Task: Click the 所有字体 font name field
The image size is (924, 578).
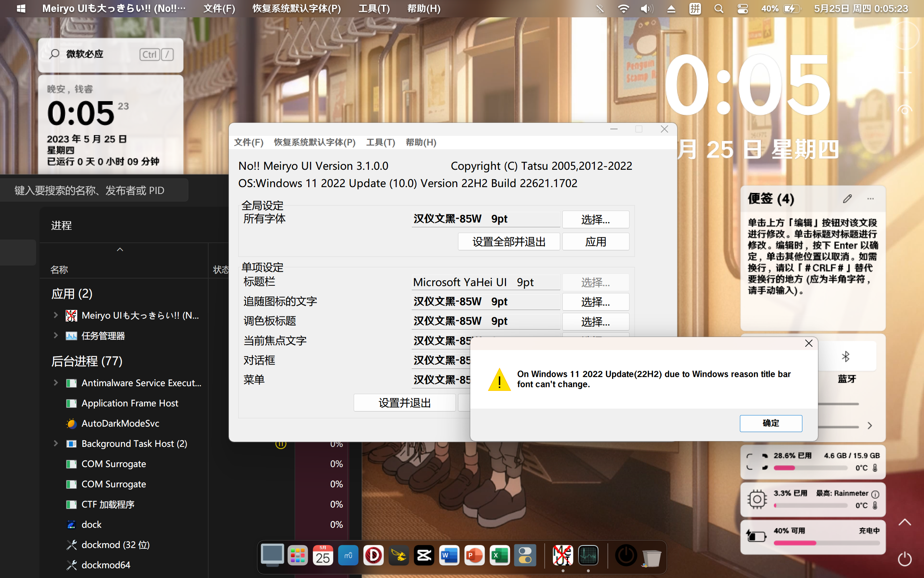Action: (x=486, y=219)
